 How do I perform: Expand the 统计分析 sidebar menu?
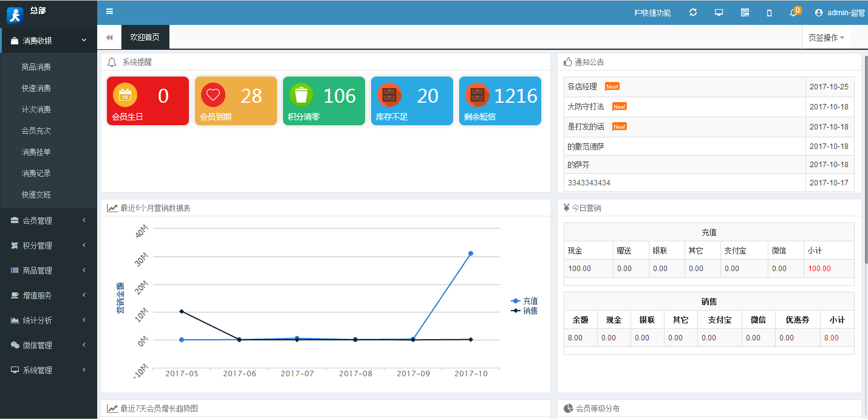(x=49, y=320)
